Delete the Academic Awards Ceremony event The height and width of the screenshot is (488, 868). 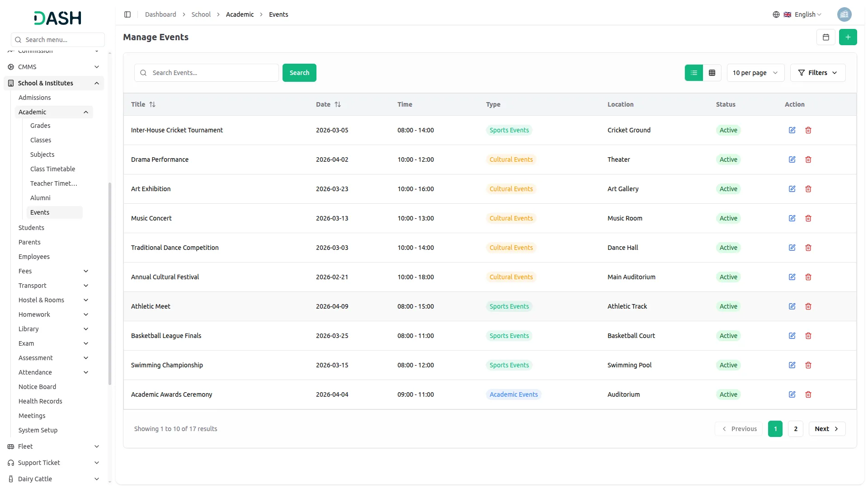pyautogui.click(x=808, y=394)
